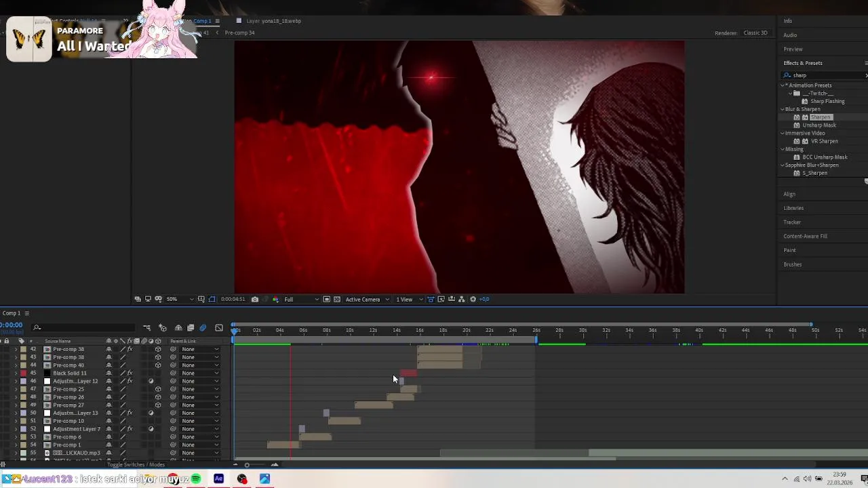The width and height of the screenshot is (868, 488).
Task: Expand layer 45 Black Solid 11 properties
Action: (x=16, y=373)
